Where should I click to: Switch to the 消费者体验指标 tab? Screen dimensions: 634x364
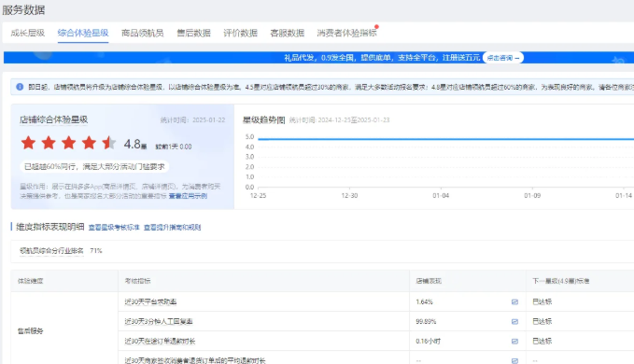point(347,33)
